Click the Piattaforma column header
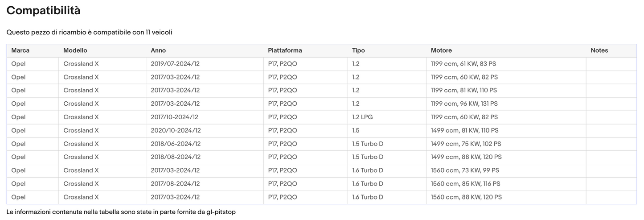 click(x=285, y=50)
